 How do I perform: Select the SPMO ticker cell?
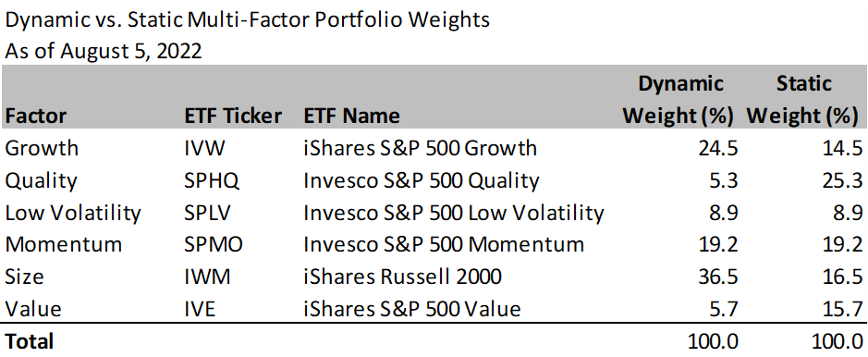pyautogui.click(x=214, y=244)
